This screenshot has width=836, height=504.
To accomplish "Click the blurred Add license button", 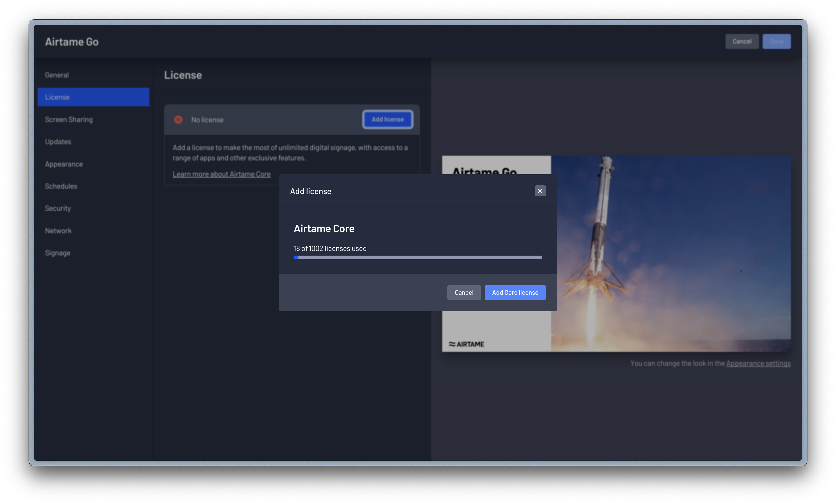I will click(x=387, y=119).
